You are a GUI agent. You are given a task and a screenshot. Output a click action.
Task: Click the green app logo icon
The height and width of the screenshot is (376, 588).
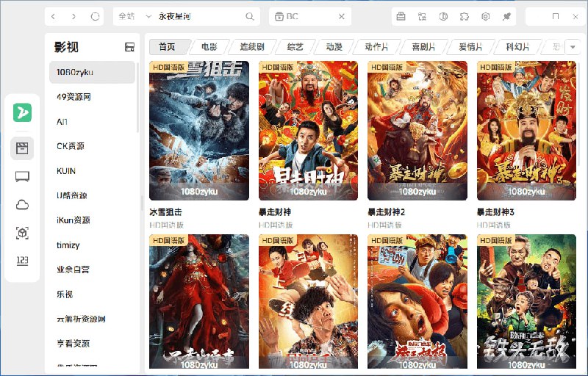22,112
